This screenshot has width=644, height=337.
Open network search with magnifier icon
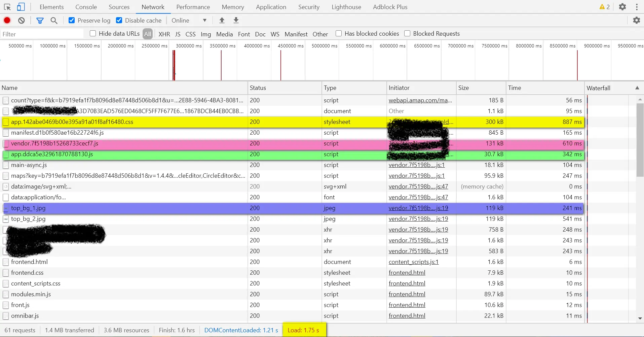coord(54,21)
